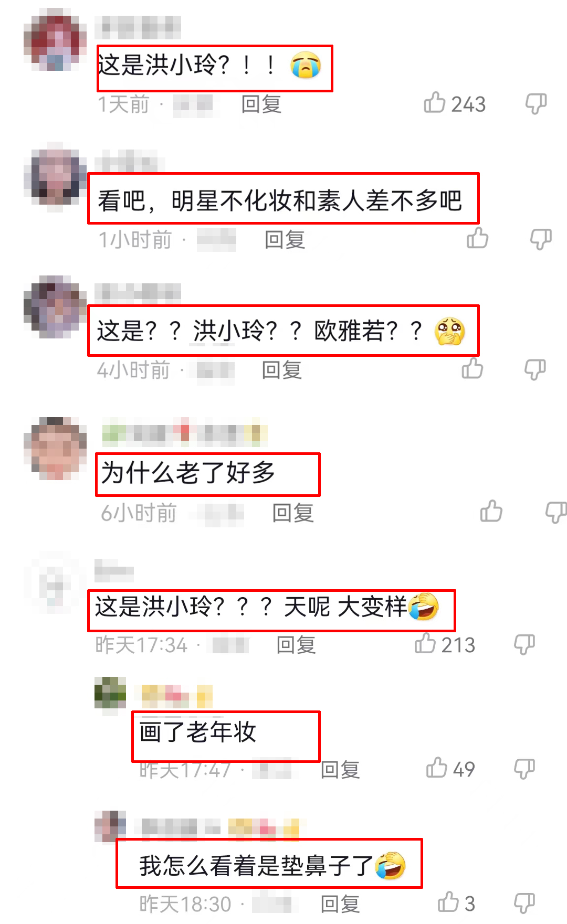The height and width of the screenshot is (924, 567).
Task: Dislike the '明星不化妆和素人差不多吧' comment
Action: click(x=540, y=239)
